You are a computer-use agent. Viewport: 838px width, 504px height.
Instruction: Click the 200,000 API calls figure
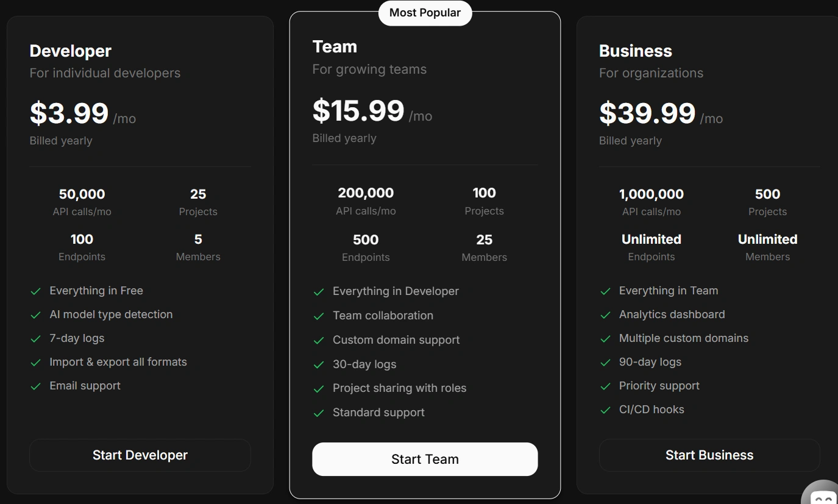(366, 193)
